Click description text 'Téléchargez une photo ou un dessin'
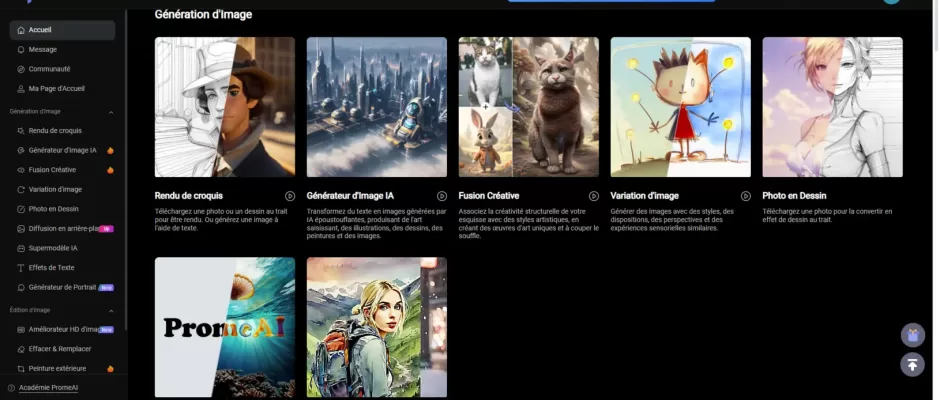Screen dimensions: 940x400 [219, 219]
